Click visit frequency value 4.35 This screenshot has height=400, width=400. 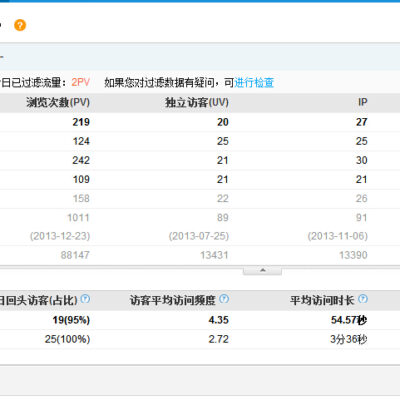point(219,320)
